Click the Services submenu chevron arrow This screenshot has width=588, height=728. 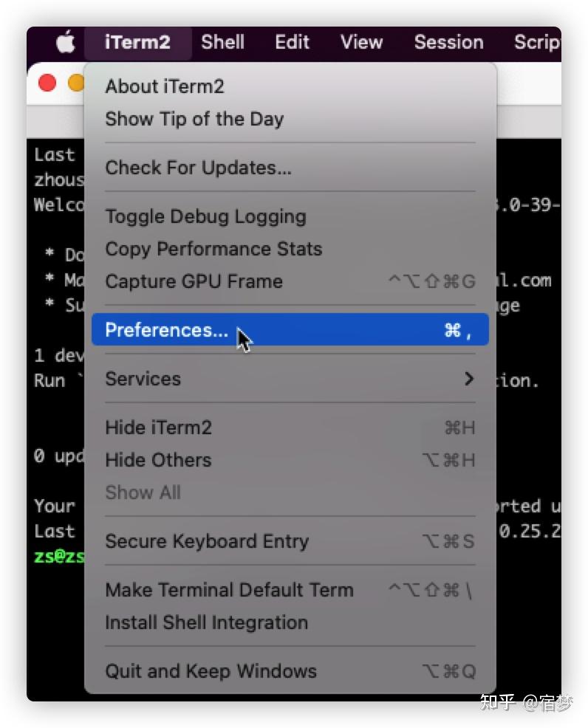(x=469, y=379)
